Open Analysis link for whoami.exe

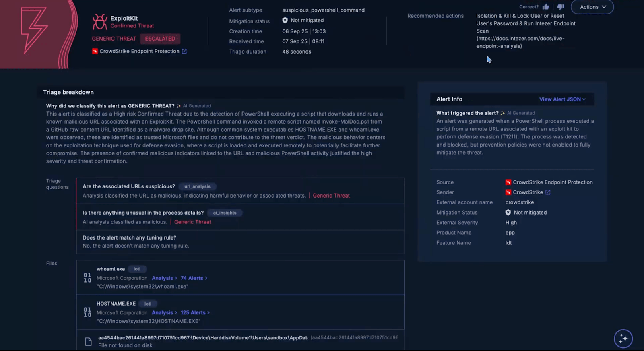[x=164, y=278]
